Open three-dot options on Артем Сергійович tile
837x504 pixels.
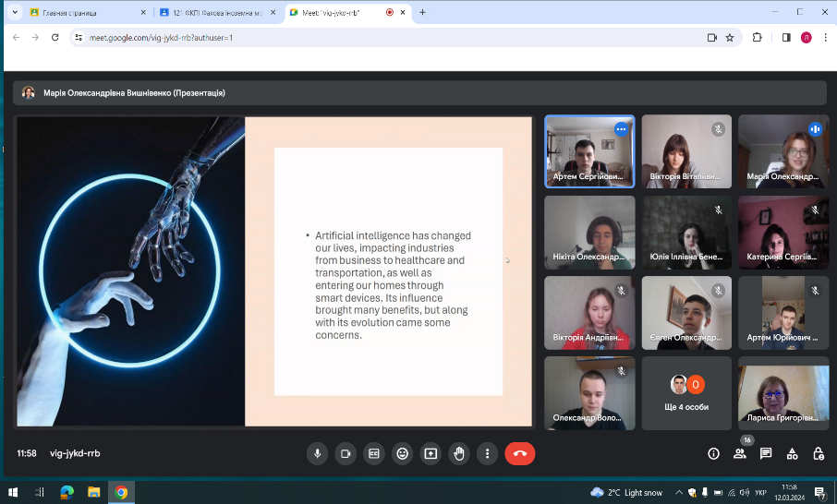(x=621, y=130)
